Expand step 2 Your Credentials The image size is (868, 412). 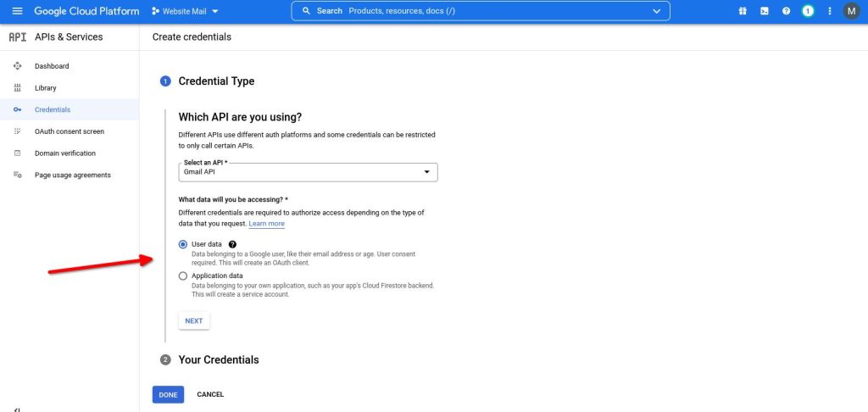[219, 360]
